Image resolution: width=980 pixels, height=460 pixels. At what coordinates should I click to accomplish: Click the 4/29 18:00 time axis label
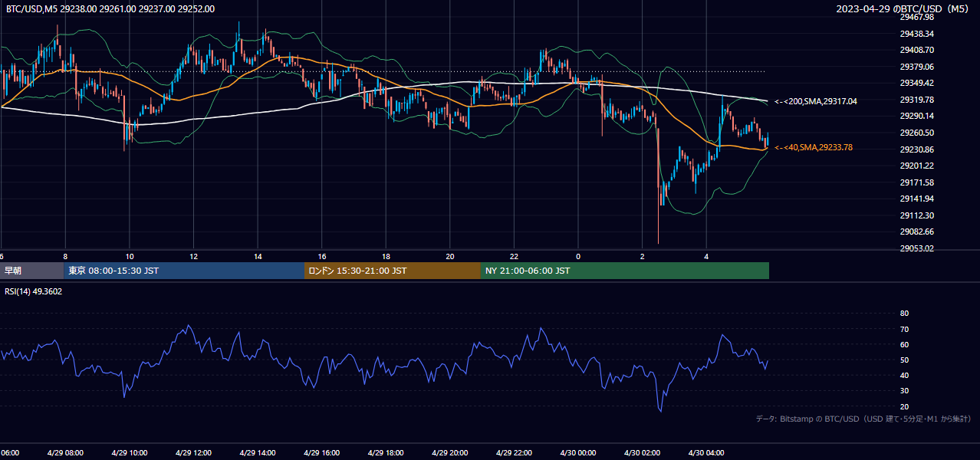click(386, 452)
